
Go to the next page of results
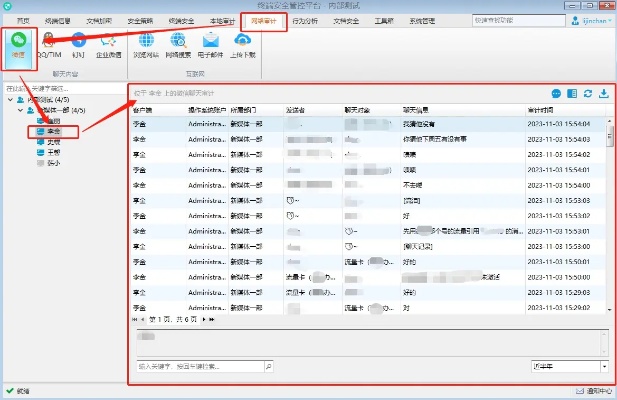tap(204, 320)
